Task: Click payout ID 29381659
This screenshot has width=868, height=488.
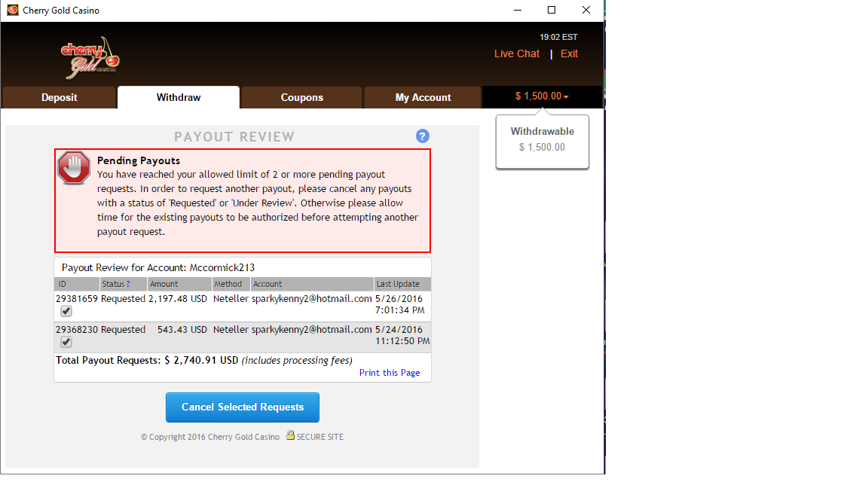Action: point(77,299)
